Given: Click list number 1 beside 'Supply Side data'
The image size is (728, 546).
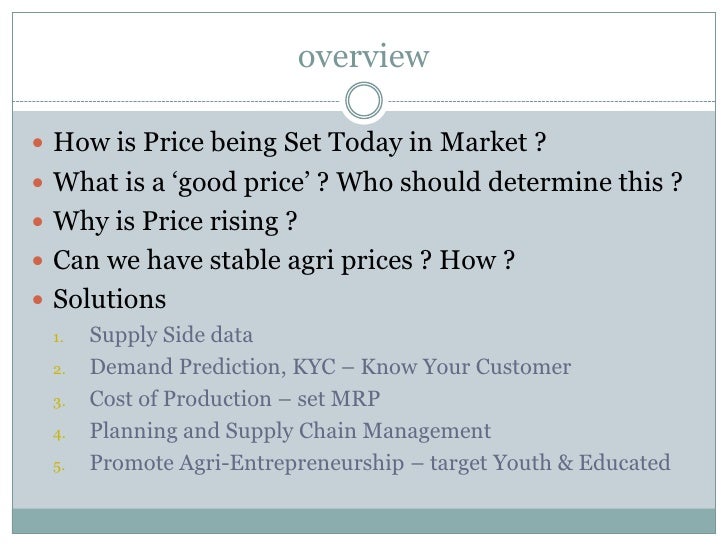Looking at the screenshot, I should tap(58, 338).
